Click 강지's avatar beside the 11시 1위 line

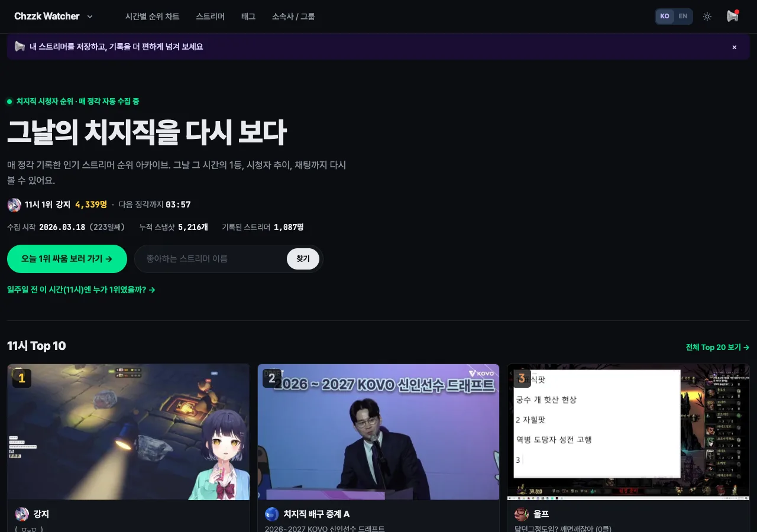14,205
